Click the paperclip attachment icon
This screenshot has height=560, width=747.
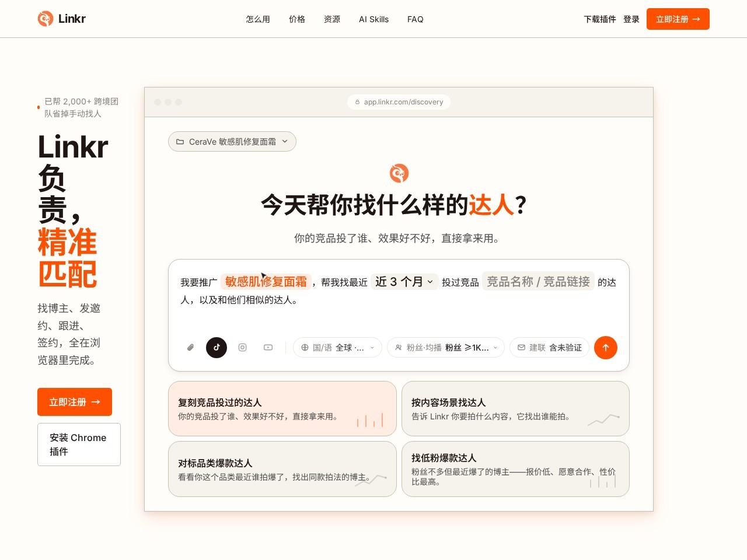click(x=190, y=348)
